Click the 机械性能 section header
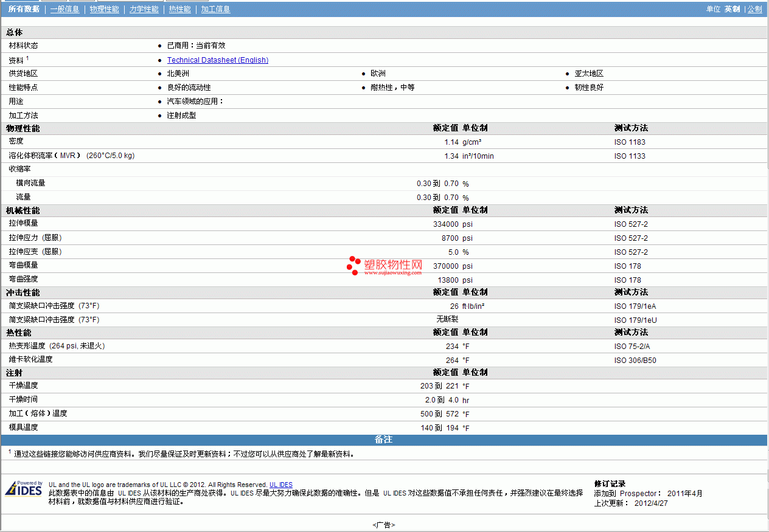 pos(23,210)
